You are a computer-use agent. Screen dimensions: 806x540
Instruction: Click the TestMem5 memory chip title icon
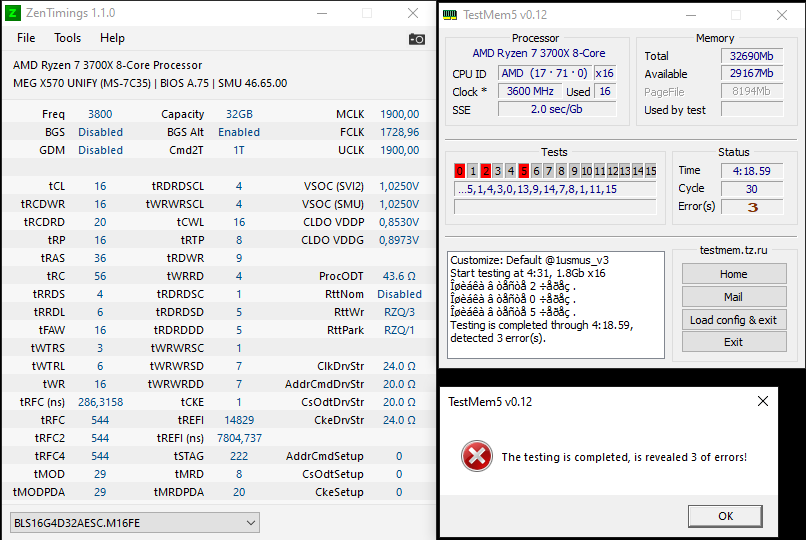(x=450, y=15)
